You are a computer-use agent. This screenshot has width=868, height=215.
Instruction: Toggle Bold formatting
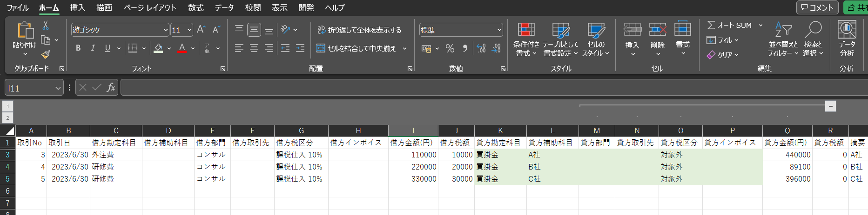click(78, 48)
